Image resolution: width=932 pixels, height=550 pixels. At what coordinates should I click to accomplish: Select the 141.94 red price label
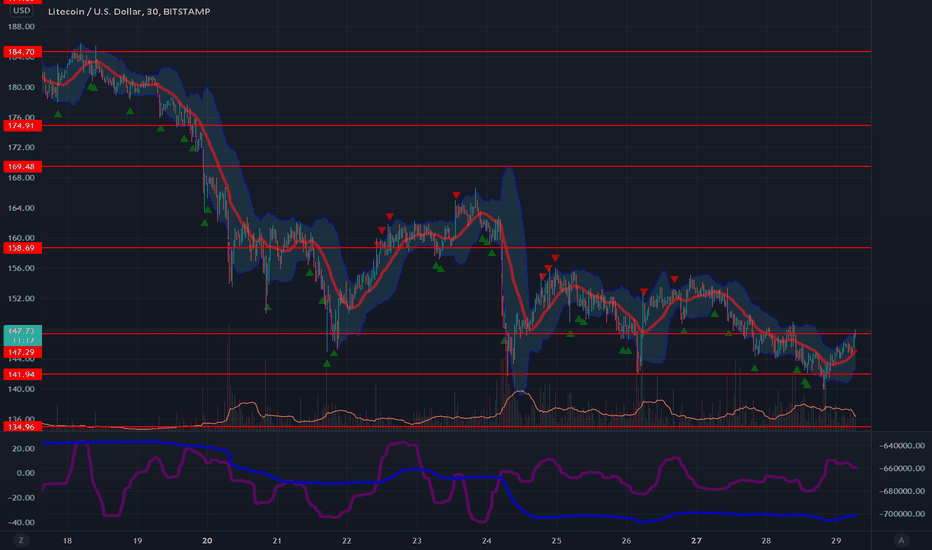click(x=22, y=374)
